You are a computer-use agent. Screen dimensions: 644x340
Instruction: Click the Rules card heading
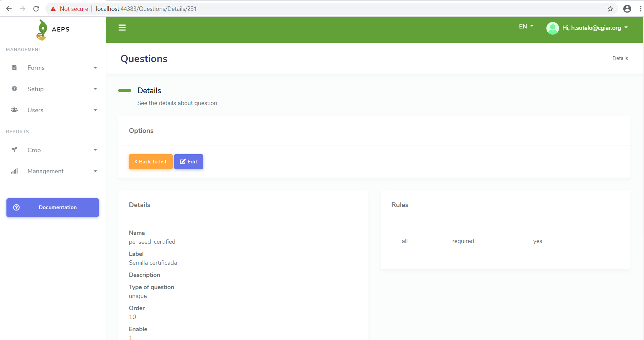pos(400,205)
